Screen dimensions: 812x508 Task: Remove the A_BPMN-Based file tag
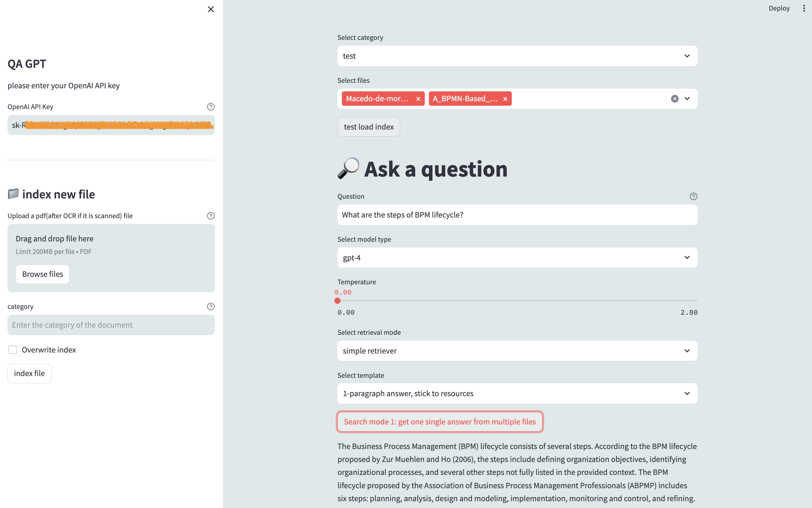click(505, 99)
